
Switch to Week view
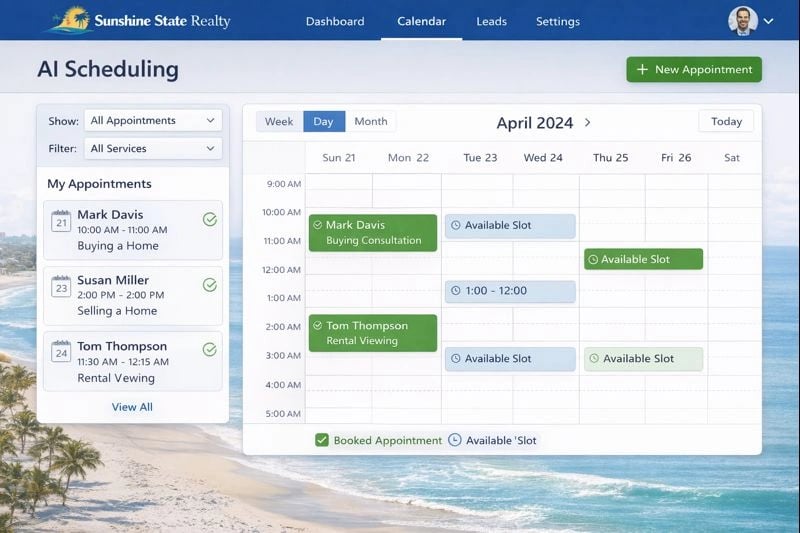click(279, 121)
